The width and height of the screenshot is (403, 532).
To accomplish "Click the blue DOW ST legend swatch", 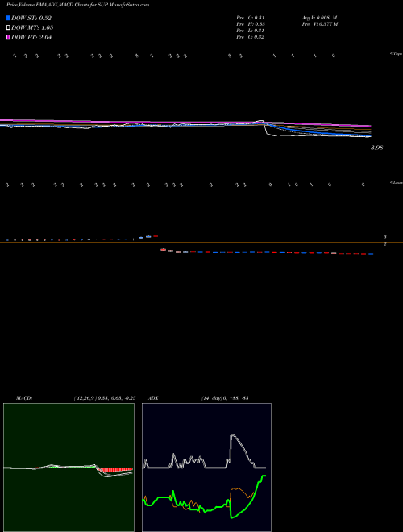I will pyautogui.click(x=8, y=18).
